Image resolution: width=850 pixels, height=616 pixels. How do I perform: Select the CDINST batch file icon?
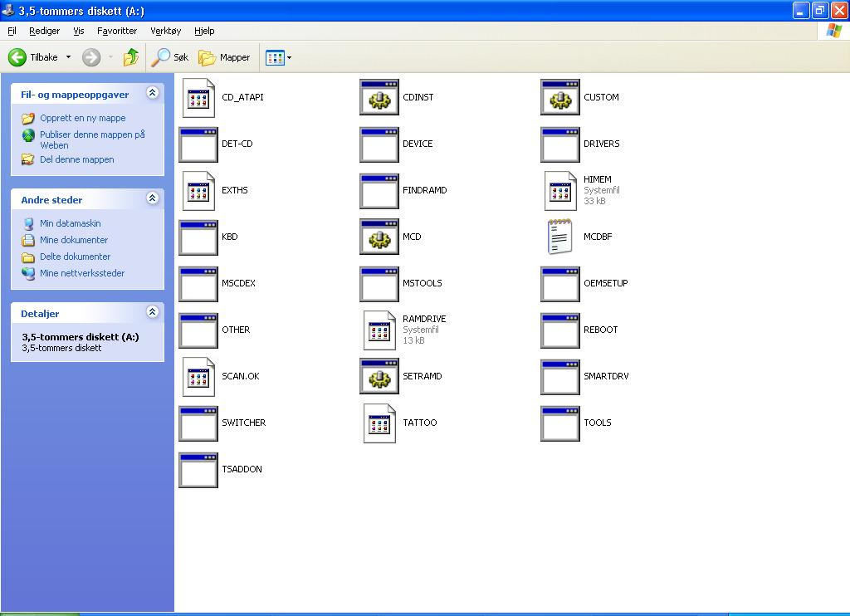379,98
